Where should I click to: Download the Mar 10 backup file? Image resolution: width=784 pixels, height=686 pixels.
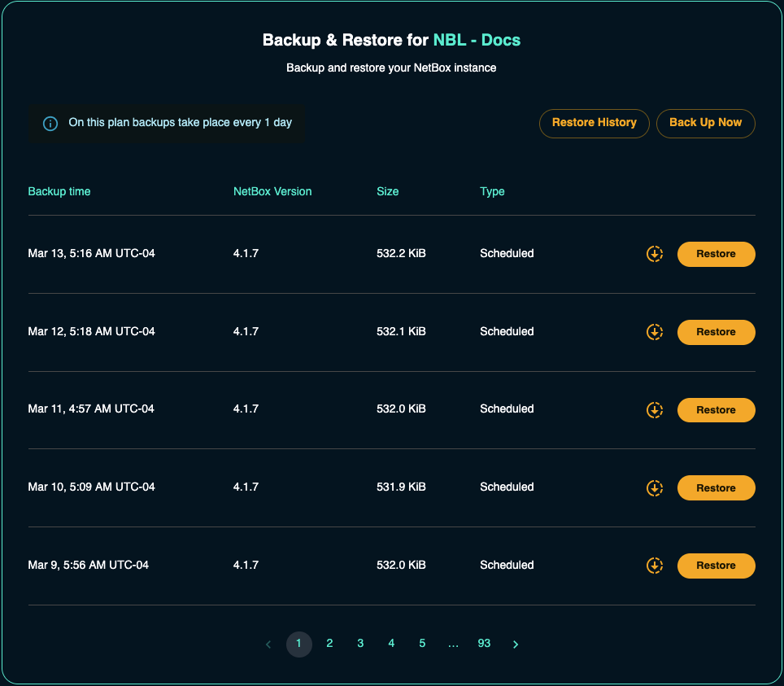coord(655,488)
